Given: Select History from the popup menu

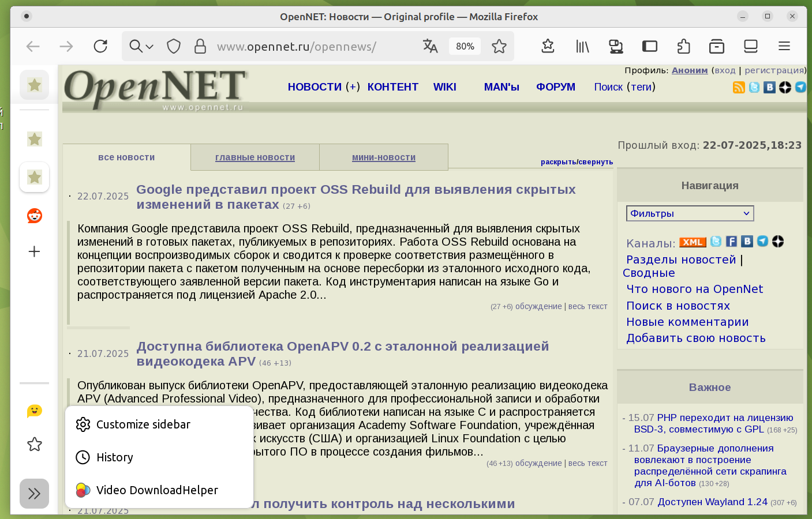Looking at the screenshot, I should click(115, 457).
